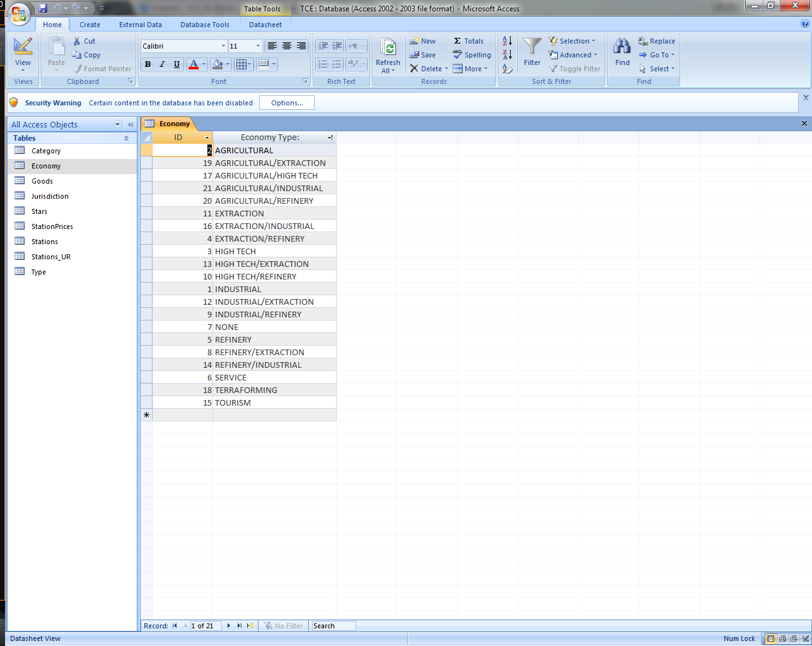Sort ascending A to Z

coord(507,41)
